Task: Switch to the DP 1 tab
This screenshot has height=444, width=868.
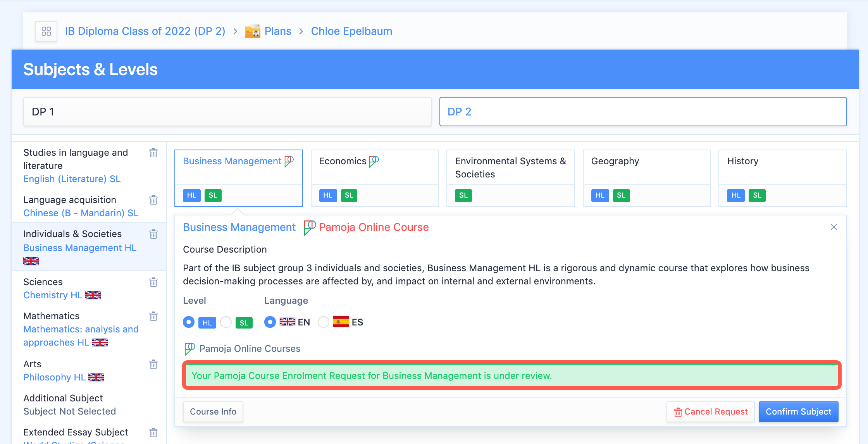Action: [227, 112]
